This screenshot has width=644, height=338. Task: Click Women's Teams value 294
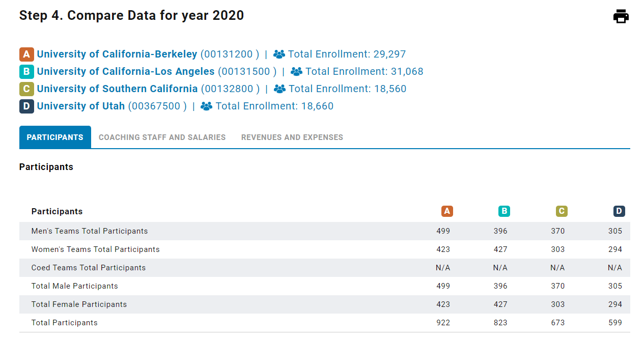tap(615, 249)
